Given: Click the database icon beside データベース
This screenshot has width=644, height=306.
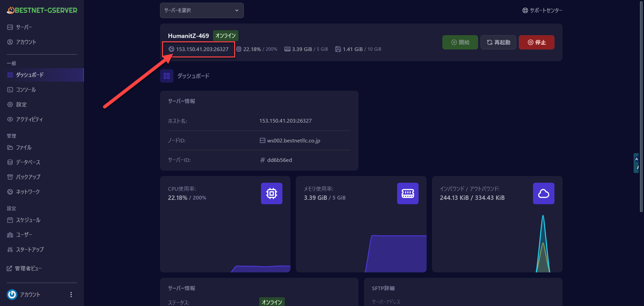Looking at the screenshot, I should coord(10,162).
